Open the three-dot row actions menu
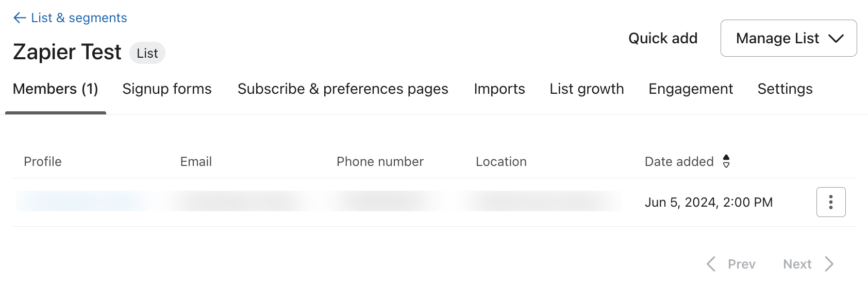 point(830,202)
